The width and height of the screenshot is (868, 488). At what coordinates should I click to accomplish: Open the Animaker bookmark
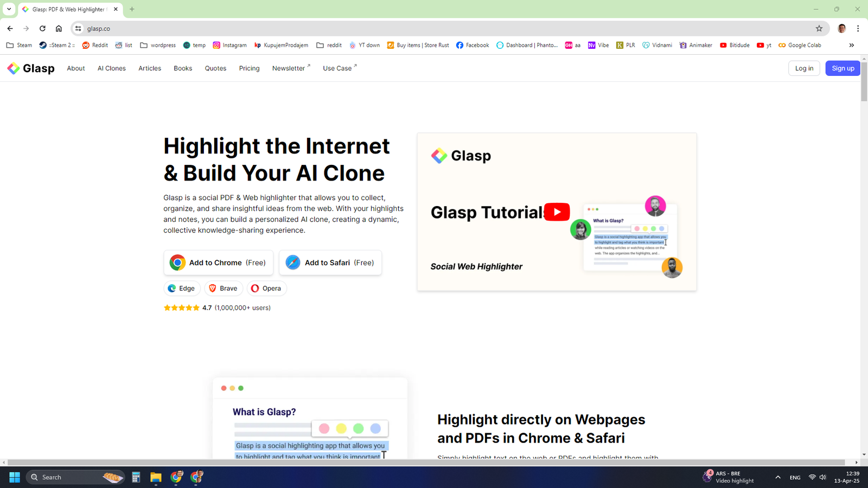pos(696,45)
